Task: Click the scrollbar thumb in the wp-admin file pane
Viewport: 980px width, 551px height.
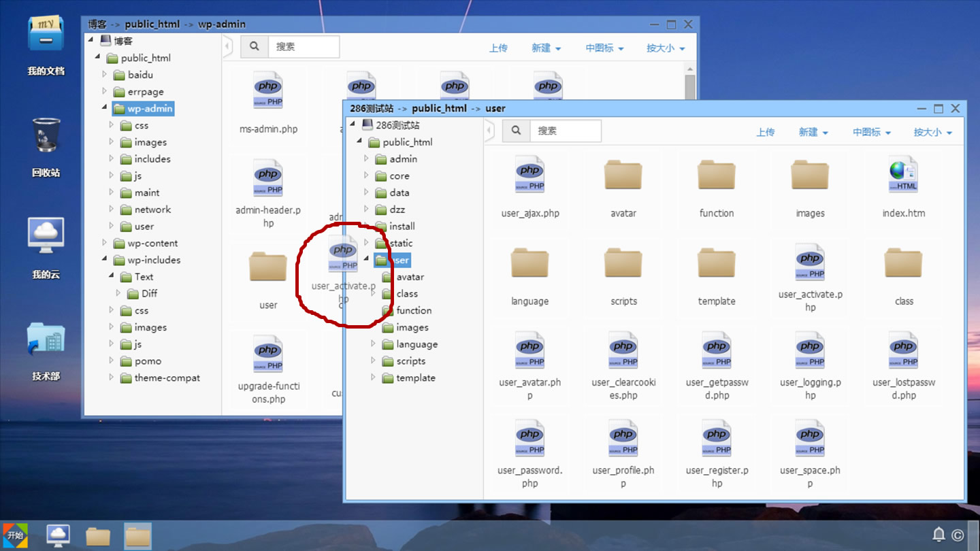Action: (690, 88)
